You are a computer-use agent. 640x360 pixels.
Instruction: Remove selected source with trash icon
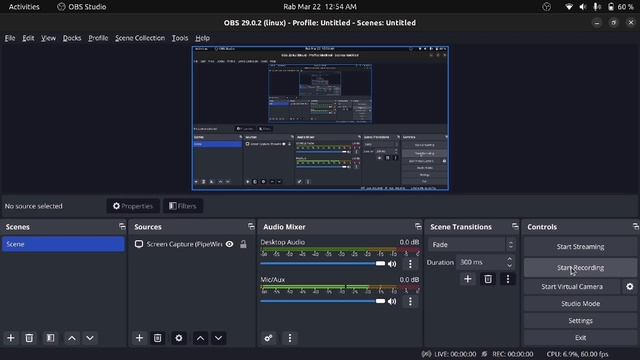[158, 338]
